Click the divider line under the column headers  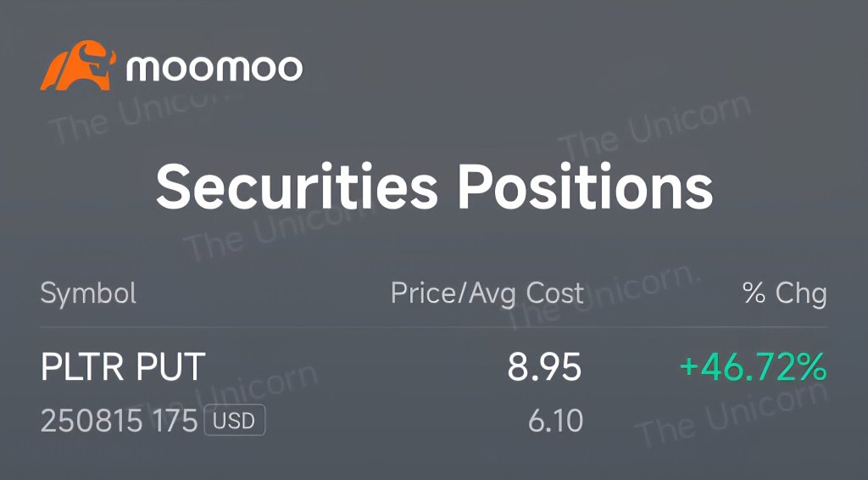(434, 327)
